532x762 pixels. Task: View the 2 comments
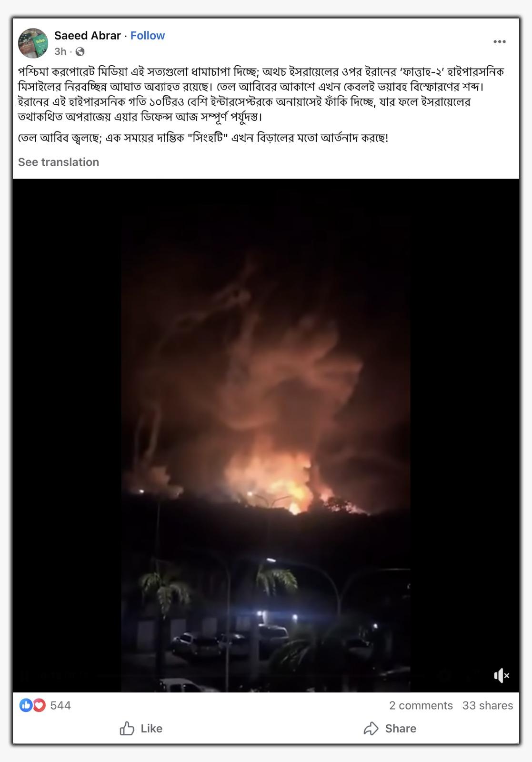[x=421, y=705]
